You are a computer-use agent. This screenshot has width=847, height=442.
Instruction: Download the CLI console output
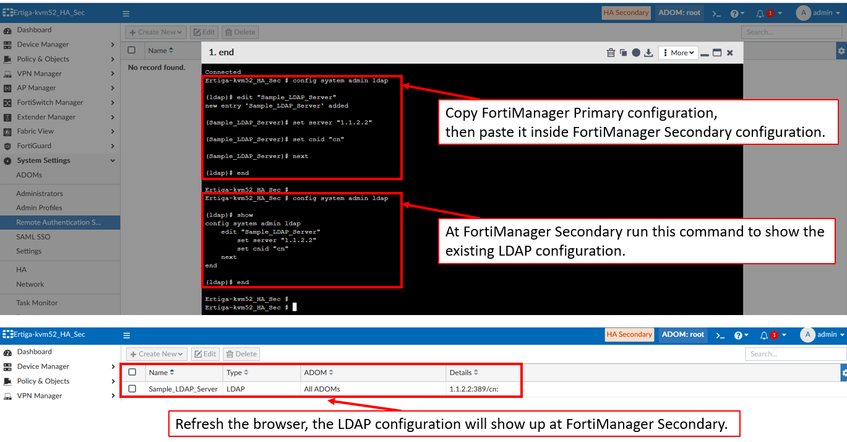[649, 52]
